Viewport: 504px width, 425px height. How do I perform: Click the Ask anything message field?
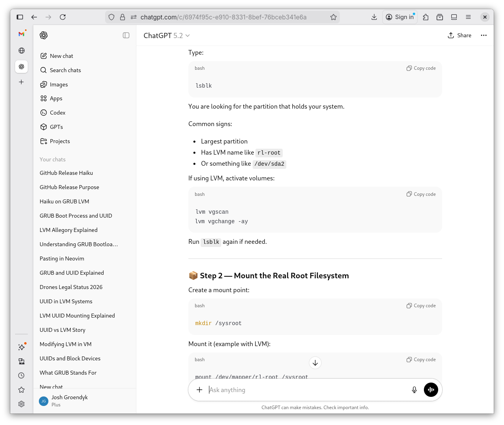click(x=305, y=390)
